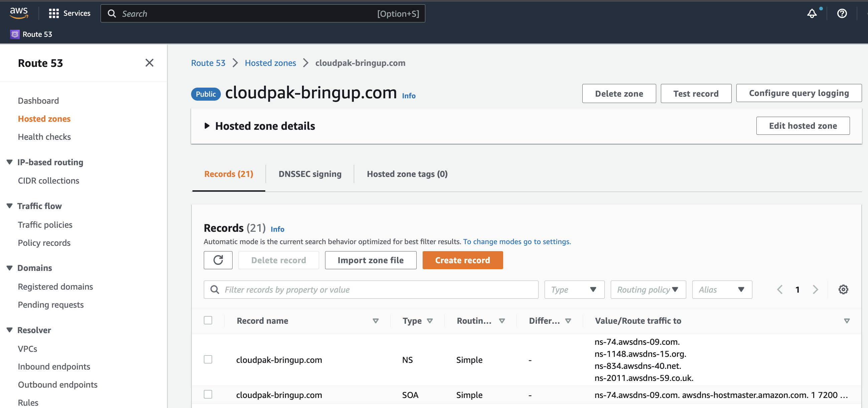868x408 pixels.
Task: Click the Import zone file button
Action: tap(370, 260)
